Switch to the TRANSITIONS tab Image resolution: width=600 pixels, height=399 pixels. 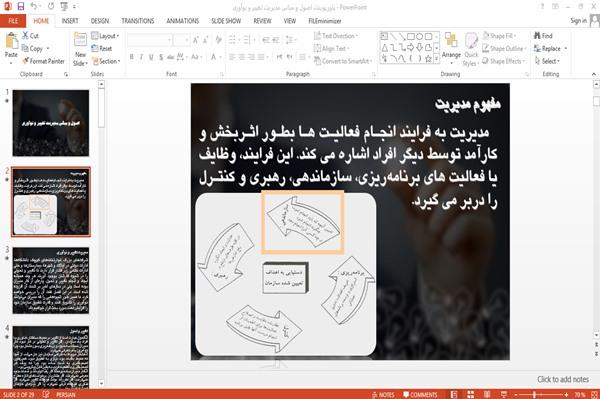tap(138, 21)
